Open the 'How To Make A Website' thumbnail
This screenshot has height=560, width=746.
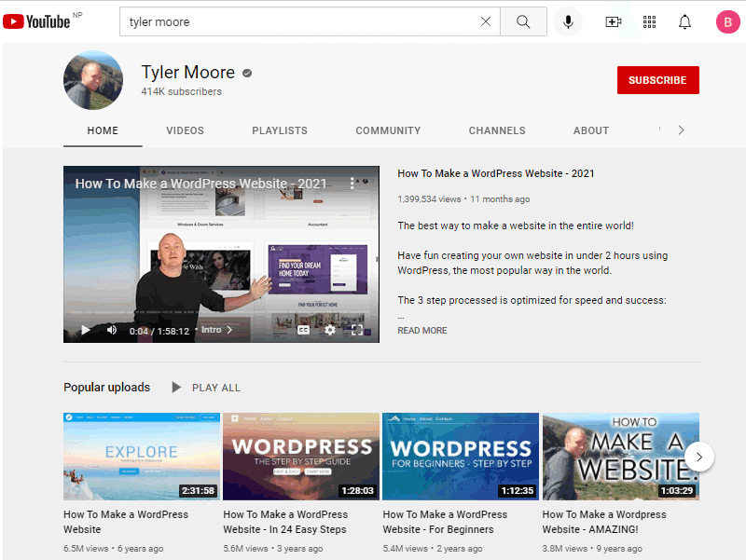(620, 457)
